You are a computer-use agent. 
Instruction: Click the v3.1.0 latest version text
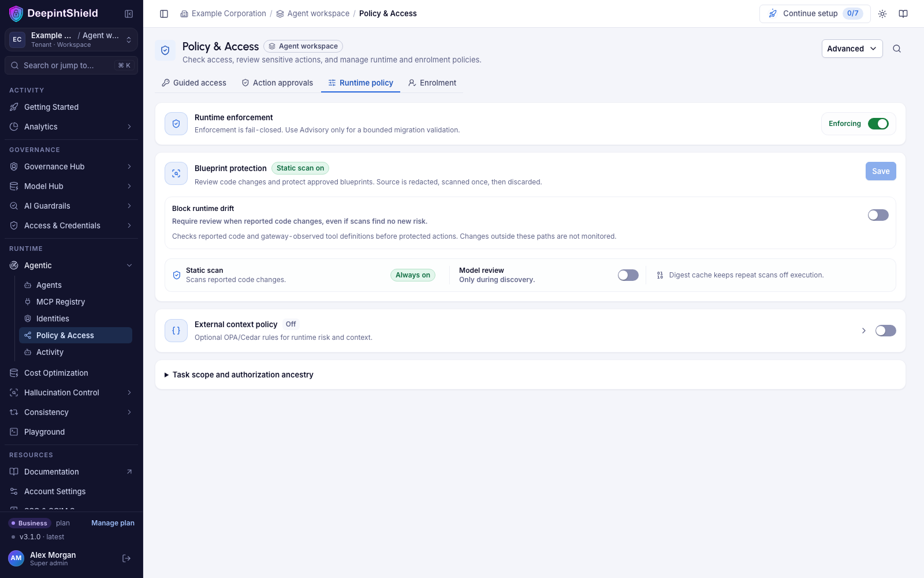[42, 537]
